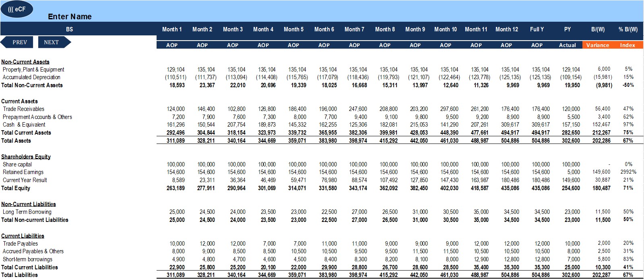Click the -50% Total Non-Current Assets index

coord(628,85)
